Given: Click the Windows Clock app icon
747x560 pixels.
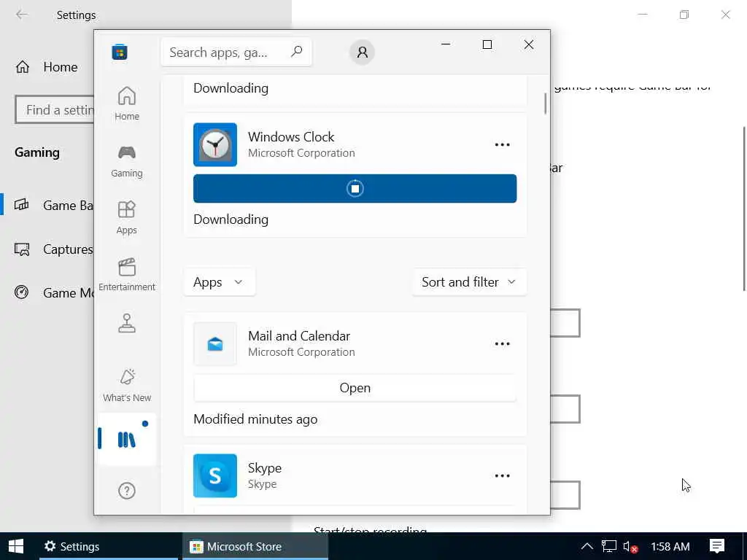Looking at the screenshot, I should coord(215,145).
